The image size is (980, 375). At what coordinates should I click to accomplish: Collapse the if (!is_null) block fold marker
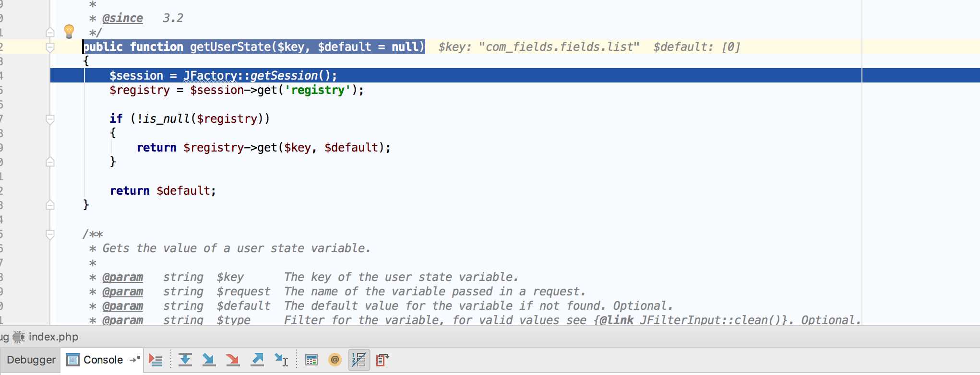coord(50,119)
